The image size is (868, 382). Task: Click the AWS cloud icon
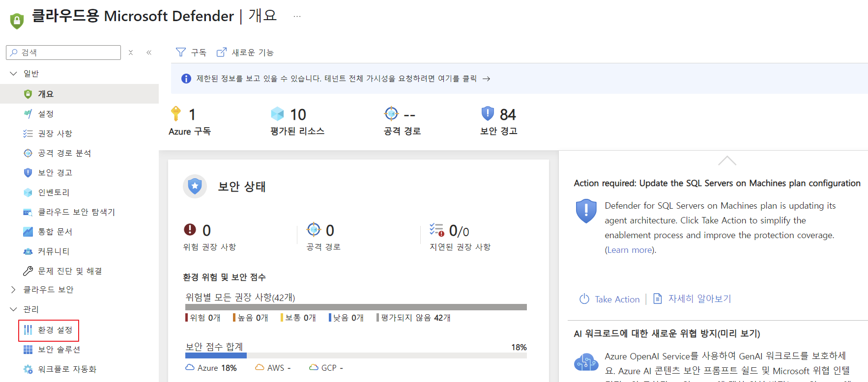click(260, 367)
